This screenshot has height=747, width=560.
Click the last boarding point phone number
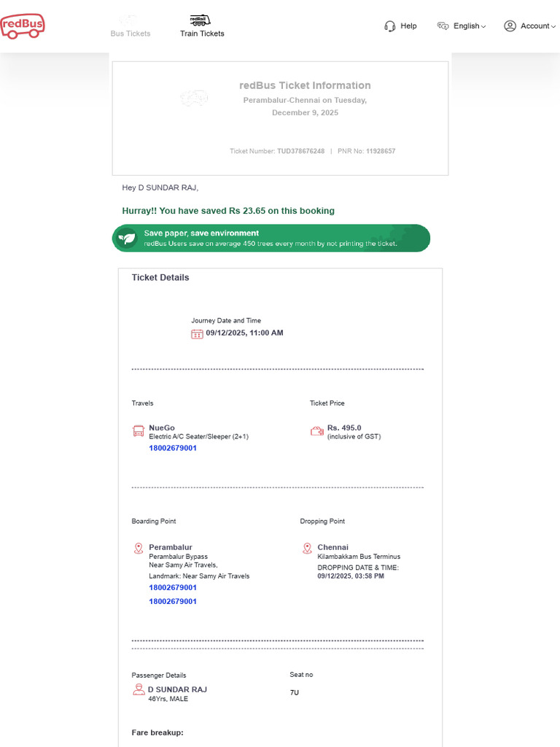tap(173, 601)
